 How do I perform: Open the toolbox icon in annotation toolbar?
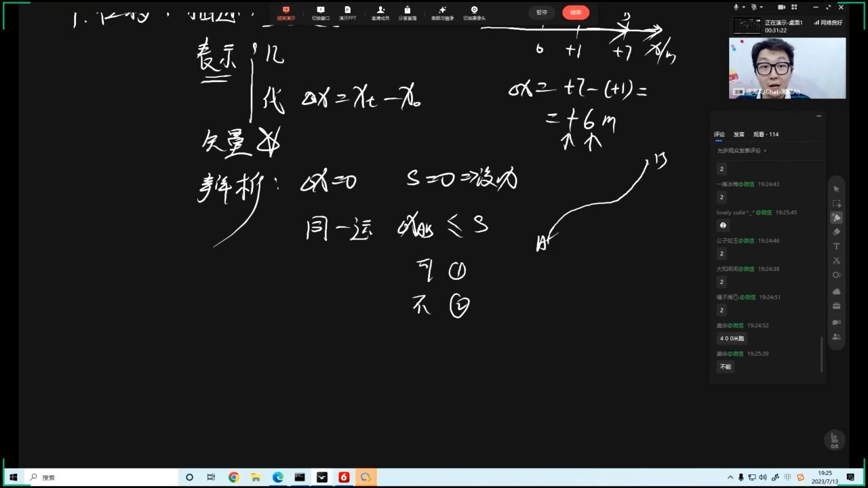pyautogui.click(x=836, y=306)
